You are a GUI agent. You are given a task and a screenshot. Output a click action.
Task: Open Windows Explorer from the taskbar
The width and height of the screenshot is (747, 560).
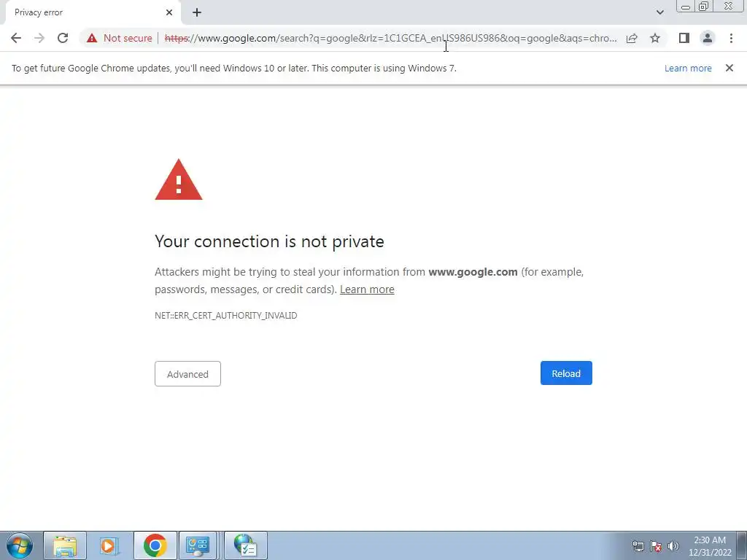pos(65,545)
